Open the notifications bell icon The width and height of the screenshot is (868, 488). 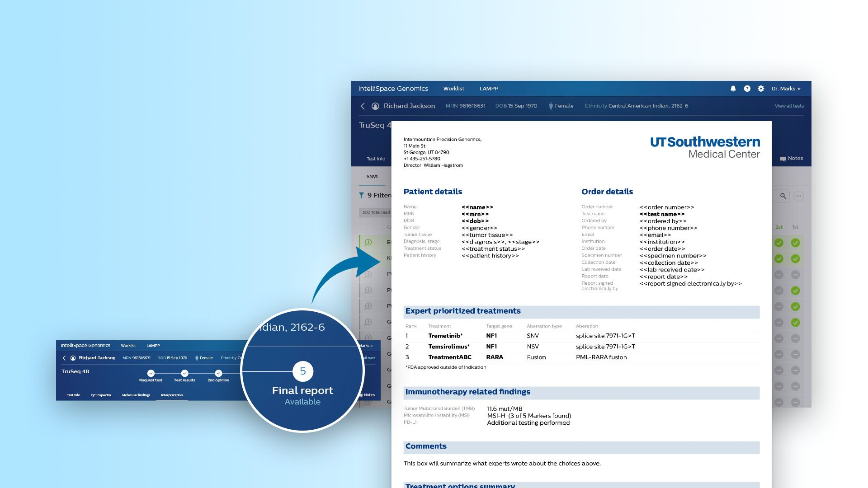pos(733,88)
